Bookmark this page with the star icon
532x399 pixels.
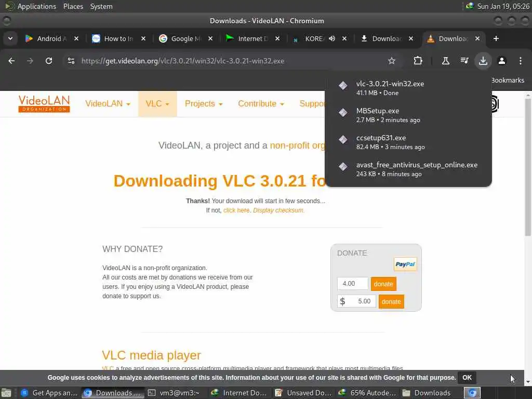tap(392, 61)
